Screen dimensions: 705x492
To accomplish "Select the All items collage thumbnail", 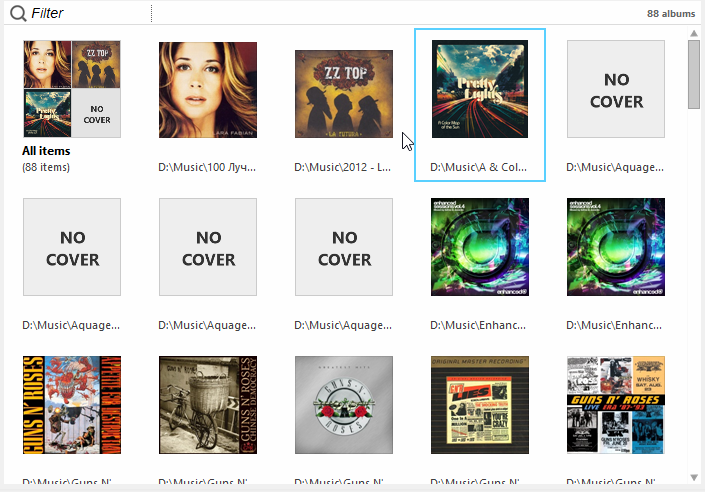I will point(72,89).
